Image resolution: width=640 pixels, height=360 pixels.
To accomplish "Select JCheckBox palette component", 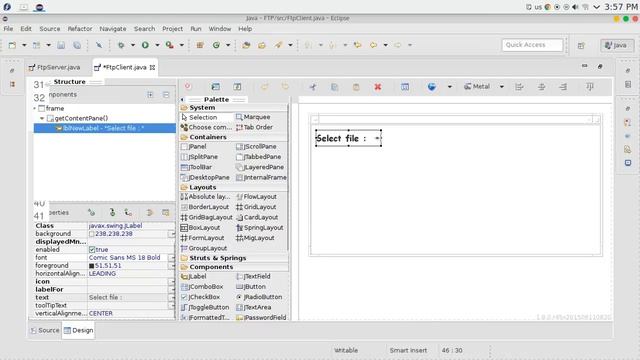I will click(x=200, y=297).
